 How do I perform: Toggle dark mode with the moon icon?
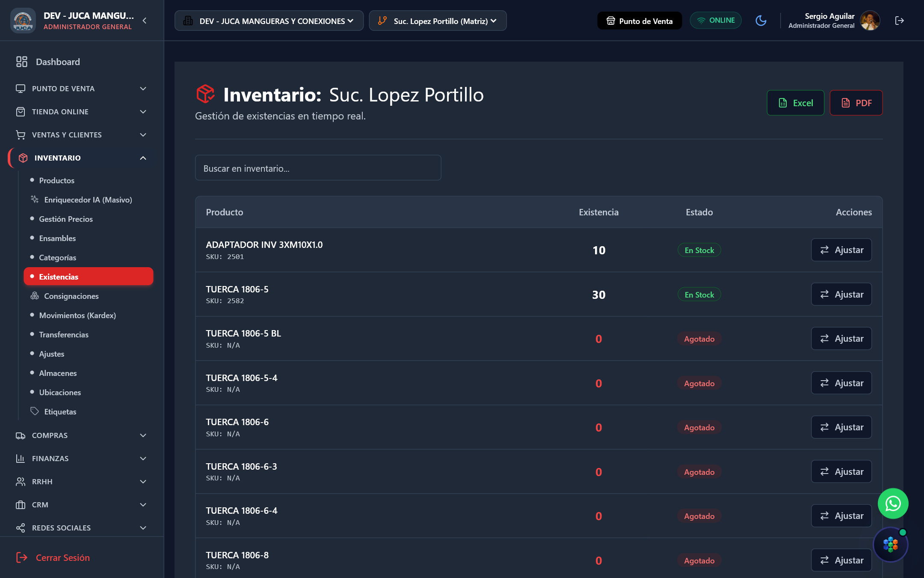(x=761, y=21)
